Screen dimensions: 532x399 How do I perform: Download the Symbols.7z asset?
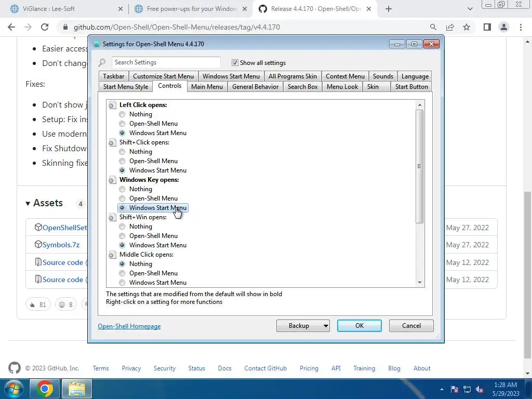61,245
